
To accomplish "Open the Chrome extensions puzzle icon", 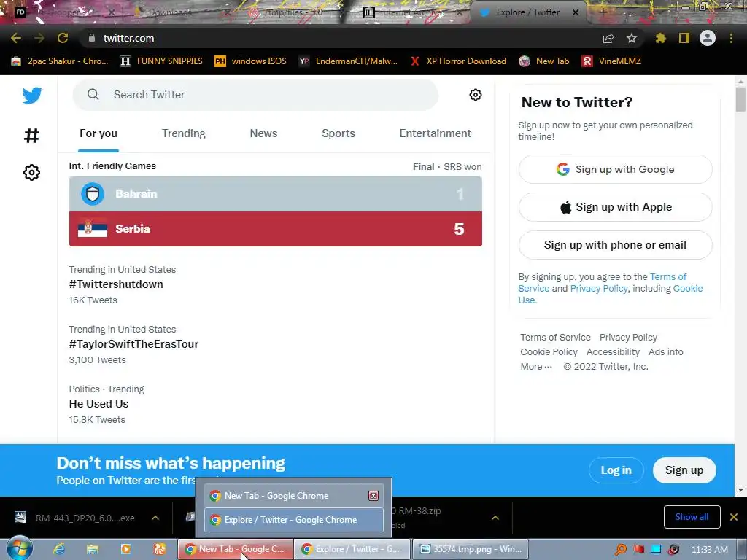I will point(660,38).
